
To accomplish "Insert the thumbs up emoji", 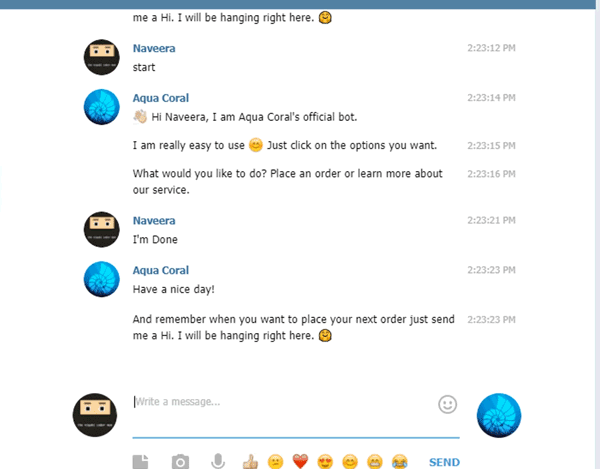I will click(250, 462).
